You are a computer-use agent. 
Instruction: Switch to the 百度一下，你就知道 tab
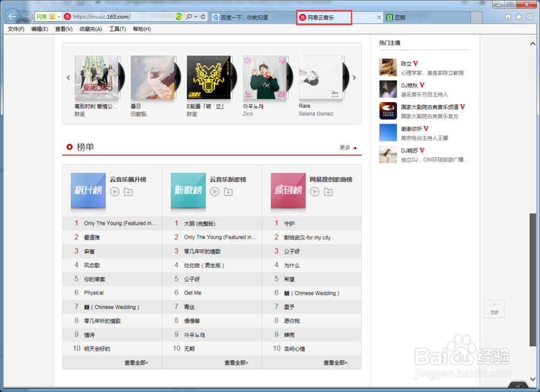tap(252, 17)
